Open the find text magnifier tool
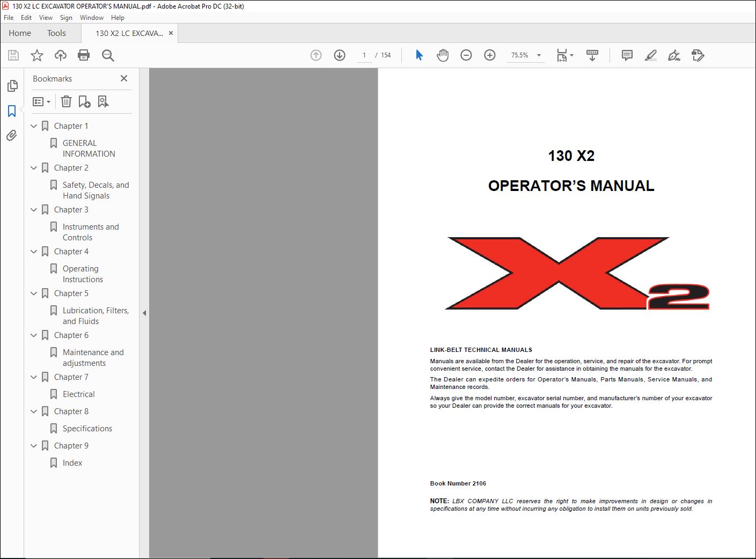This screenshot has height=559, width=756. tap(108, 55)
